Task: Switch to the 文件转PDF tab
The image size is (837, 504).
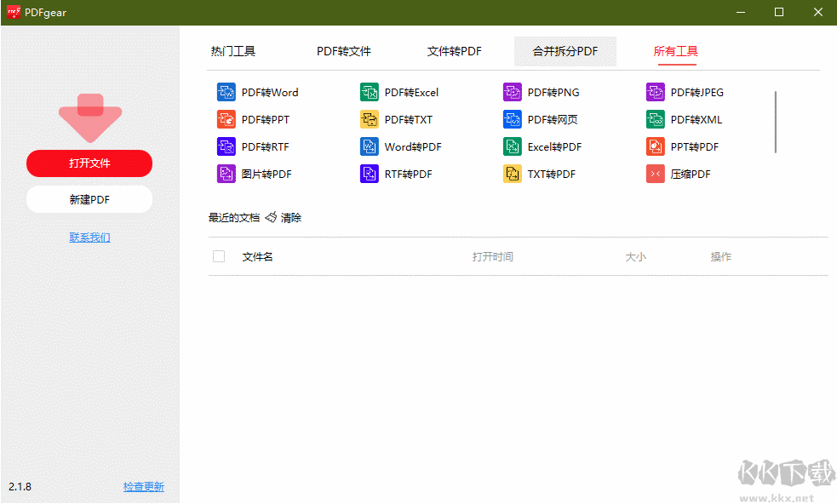Action: [x=455, y=51]
